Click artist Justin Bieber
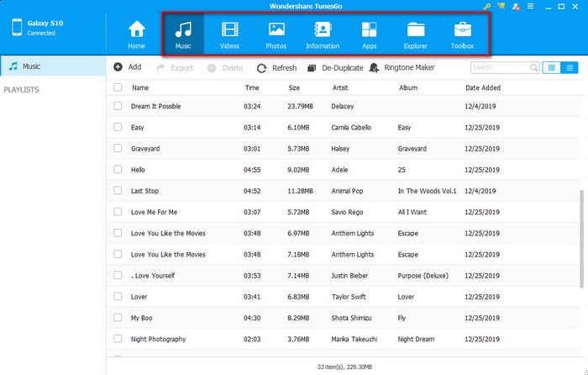The image size is (588, 375). [349, 276]
